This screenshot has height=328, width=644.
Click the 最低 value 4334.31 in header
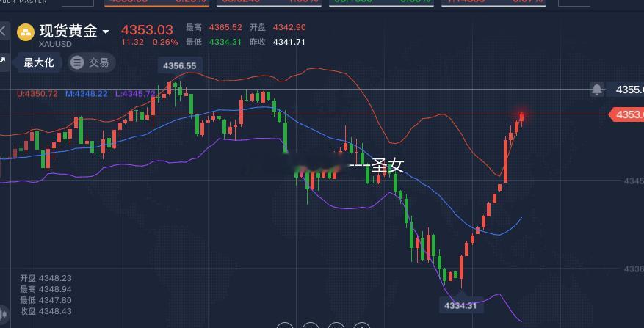225,42
